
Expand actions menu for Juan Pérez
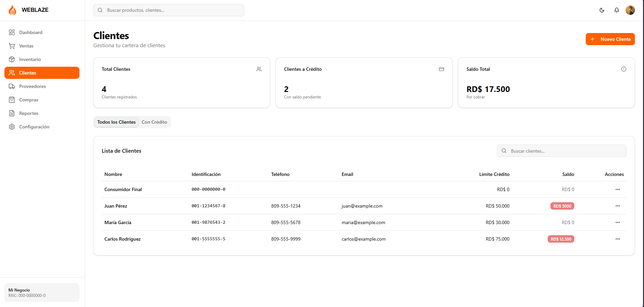(x=617, y=206)
